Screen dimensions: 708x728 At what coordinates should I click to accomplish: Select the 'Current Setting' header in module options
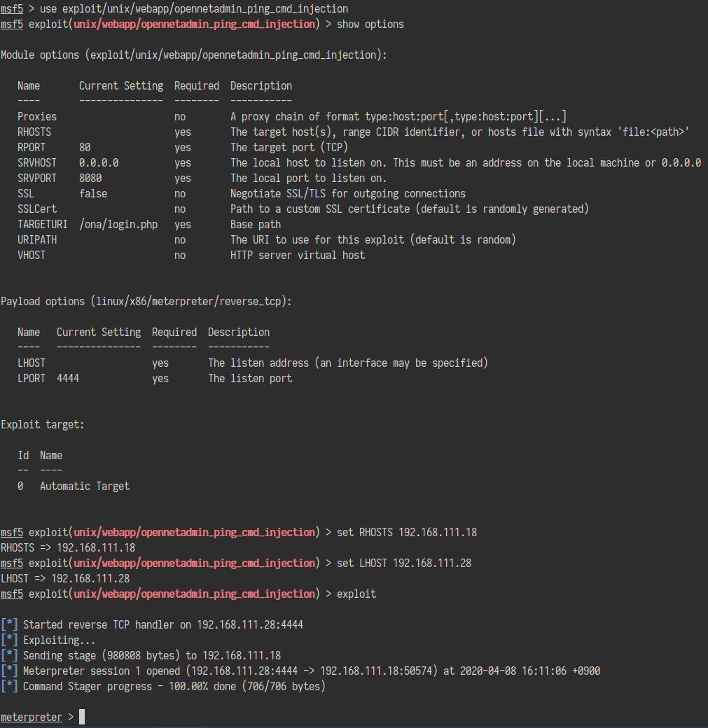121,86
